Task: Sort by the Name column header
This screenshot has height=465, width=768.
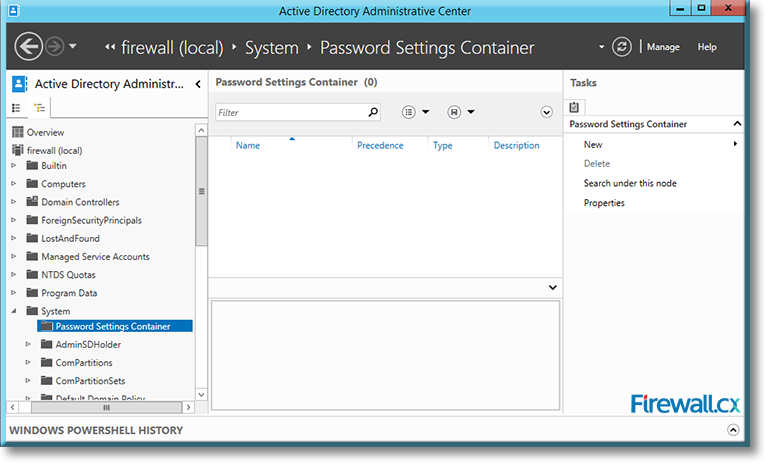Action: point(248,146)
